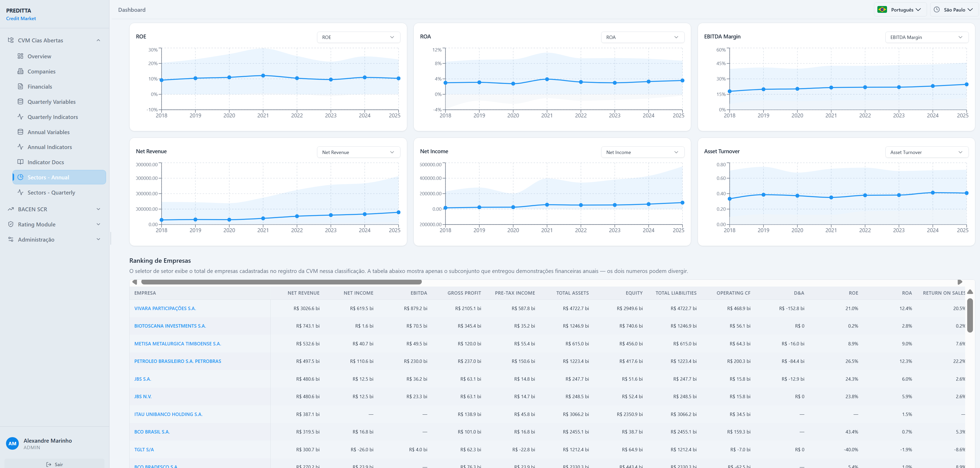Click the clock icon beside São Paulo
This screenshot has width=980, height=468.
937,9
